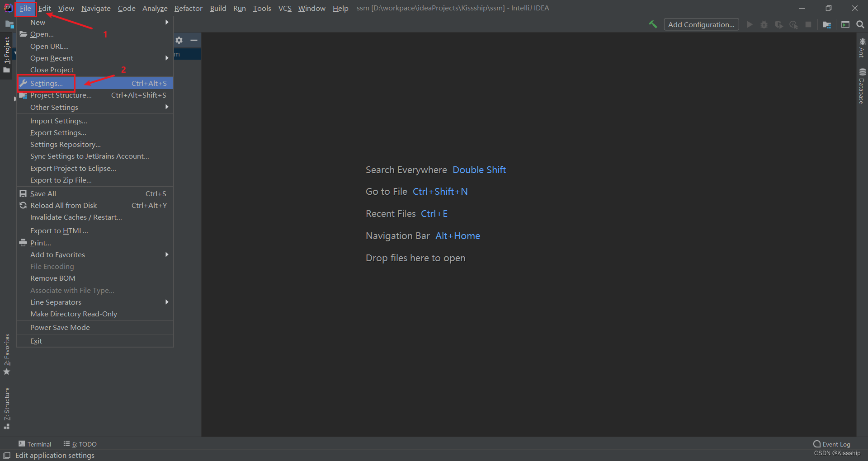
Task: Expand the Other Settings submenu
Action: pyautogui.click(x=95, y=107)
